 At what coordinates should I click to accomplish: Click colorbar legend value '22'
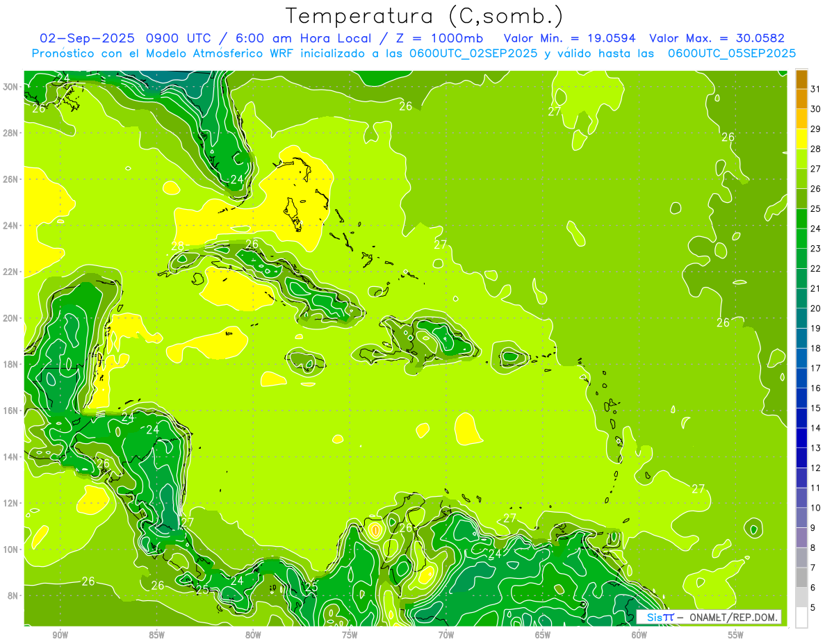tap(816, 268)
